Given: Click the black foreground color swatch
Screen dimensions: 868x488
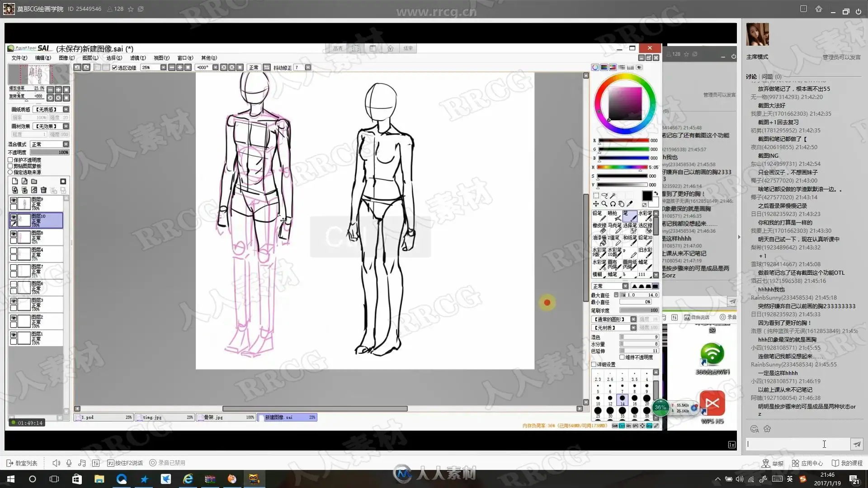Looking at the screenshot, I should [x=647, y=196].
